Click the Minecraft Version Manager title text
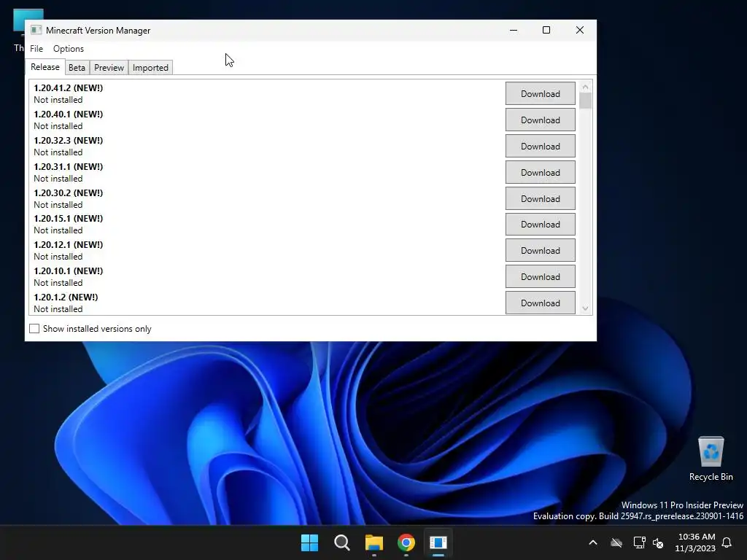This screenshot has width=747, height=560. (x=98, y=31)
